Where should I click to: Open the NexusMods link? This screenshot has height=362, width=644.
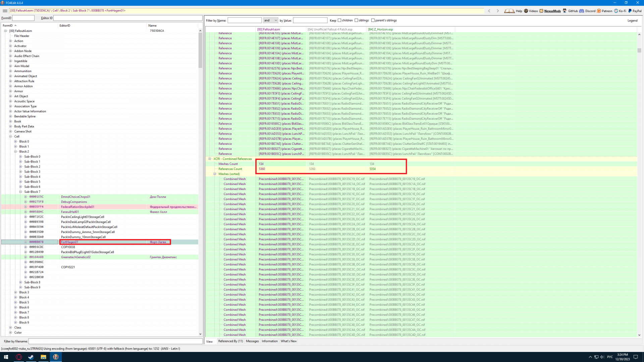(552, 11)
